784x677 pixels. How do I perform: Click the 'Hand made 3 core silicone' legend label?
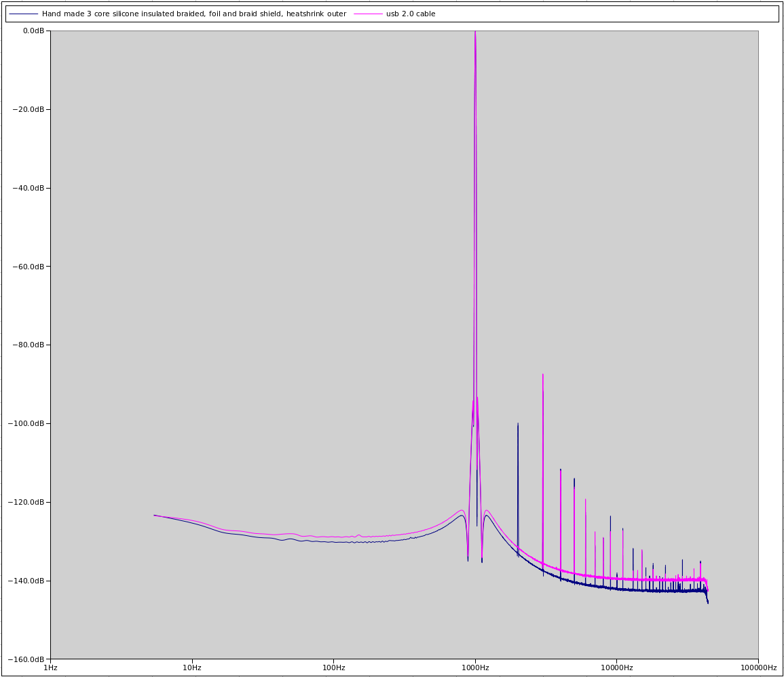(x=194, y=14)
